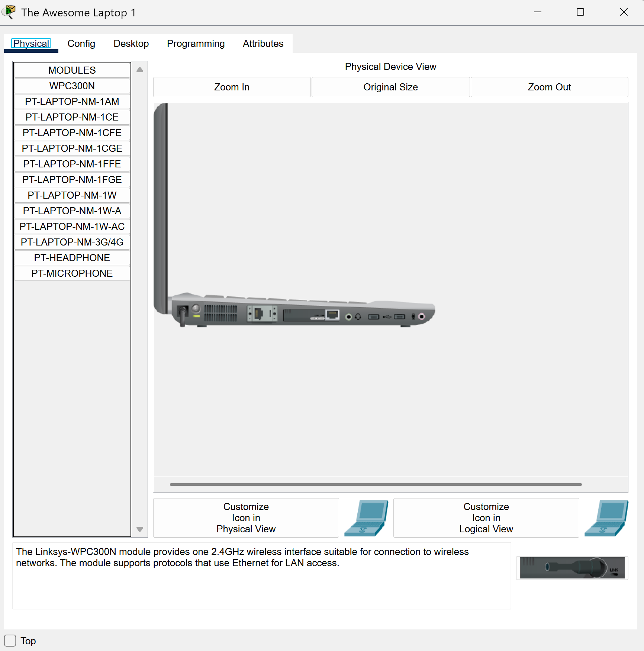Select the WPC300N module
The width and height of the screenshot is (644, 651).
[72, 86]
